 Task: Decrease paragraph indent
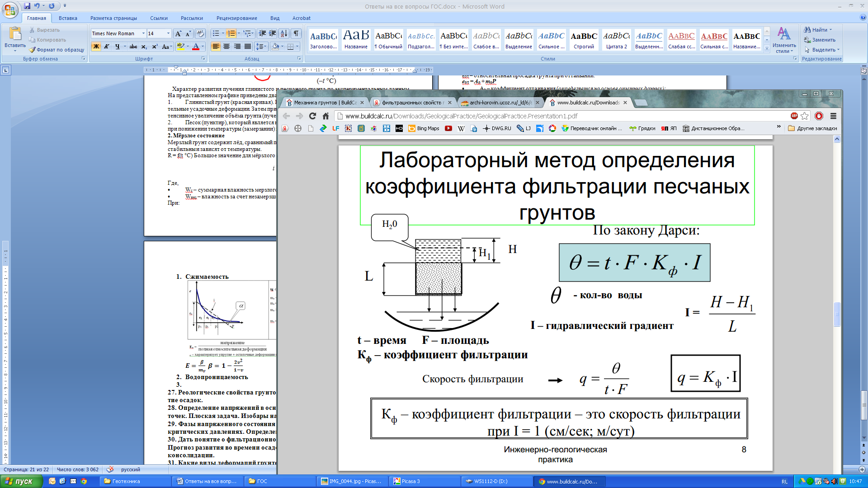coord(262,33)
